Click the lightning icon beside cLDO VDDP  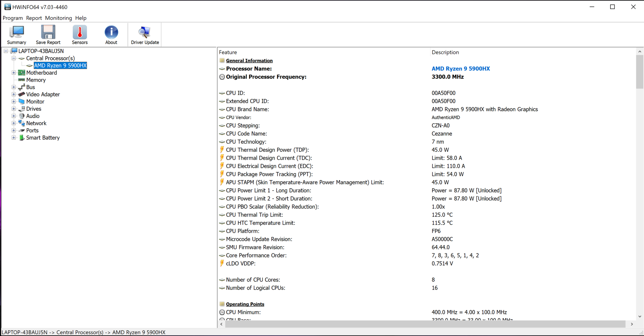(x=222, y=263)
